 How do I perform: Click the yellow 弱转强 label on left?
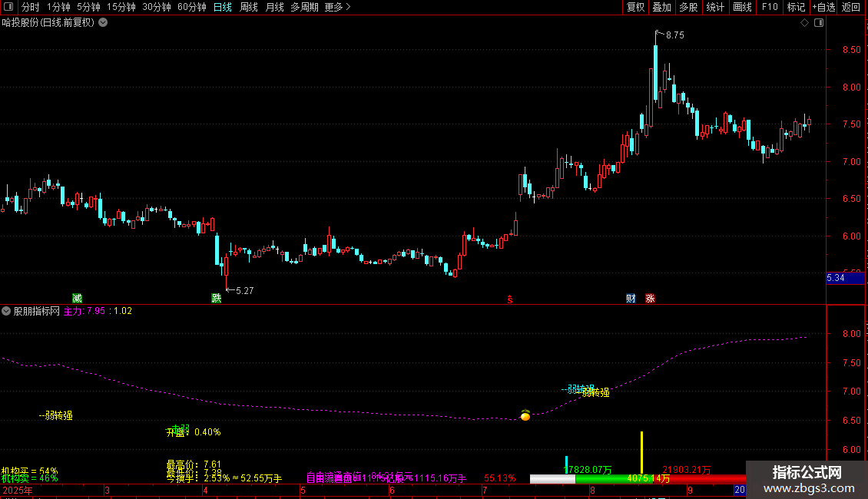(x=56, y=415)
